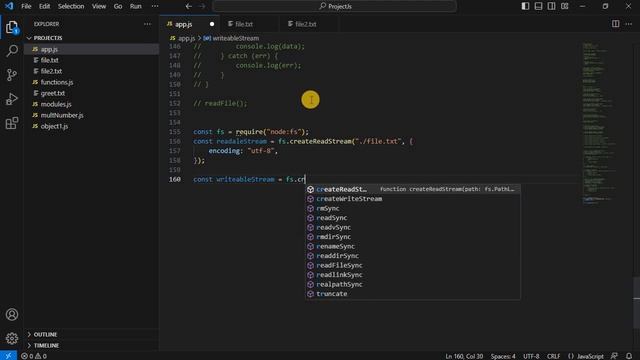Image resolution: width=640 pixels, height=360 pixels.
Task: Open Explorer Views and More Actions ellipsis
Action: 147,24
